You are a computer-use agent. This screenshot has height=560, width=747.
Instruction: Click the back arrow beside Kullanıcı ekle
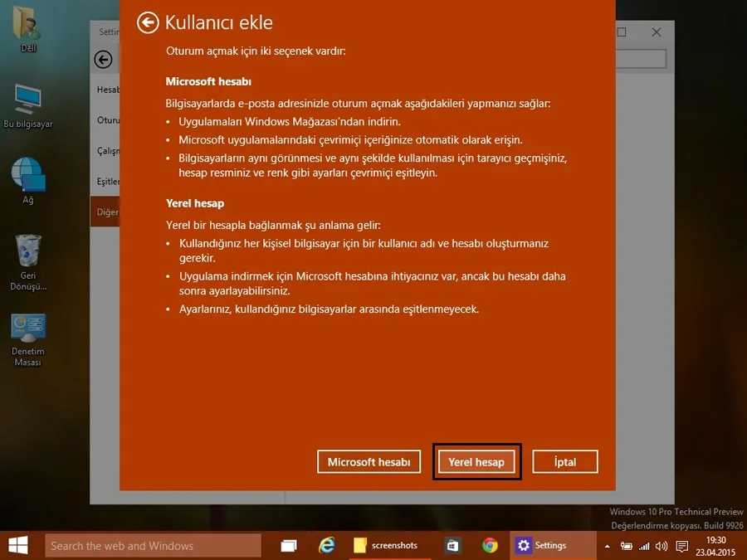148,22
